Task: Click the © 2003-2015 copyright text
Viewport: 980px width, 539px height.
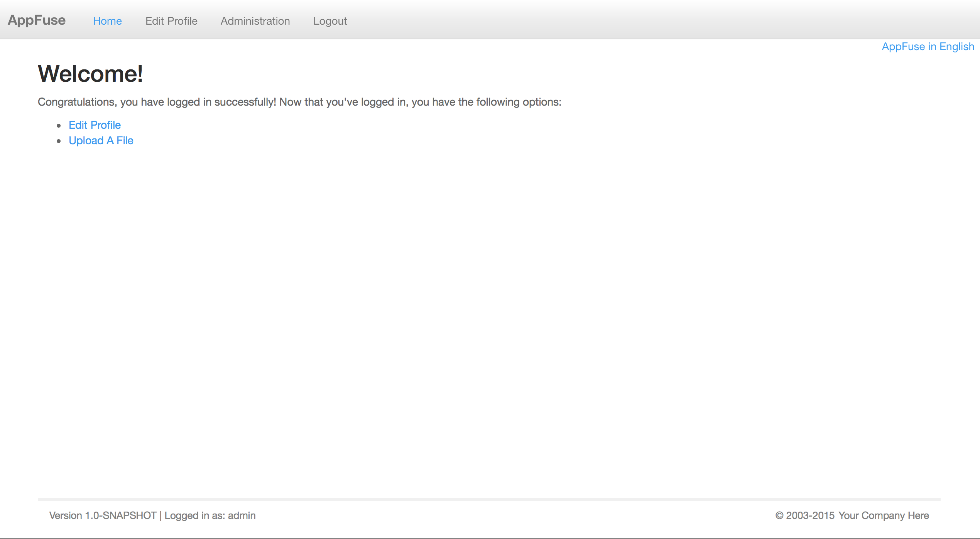Action: click(x=805, y=515)
